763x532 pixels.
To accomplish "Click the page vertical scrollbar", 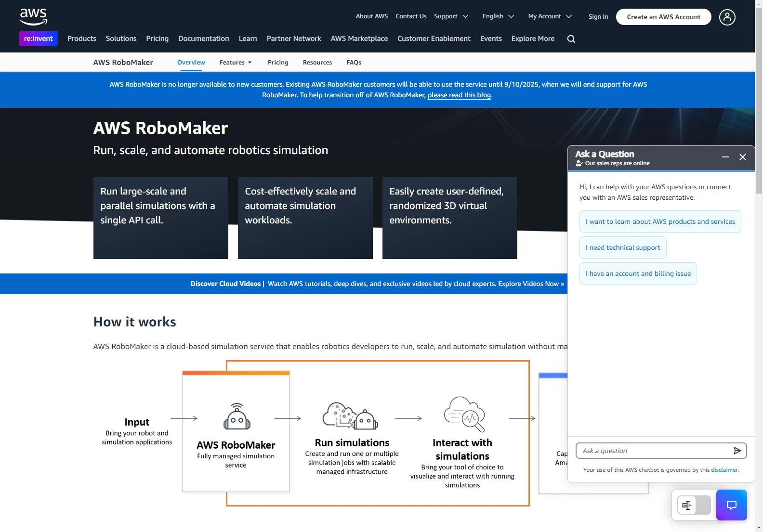I will (x=759, y=101).
